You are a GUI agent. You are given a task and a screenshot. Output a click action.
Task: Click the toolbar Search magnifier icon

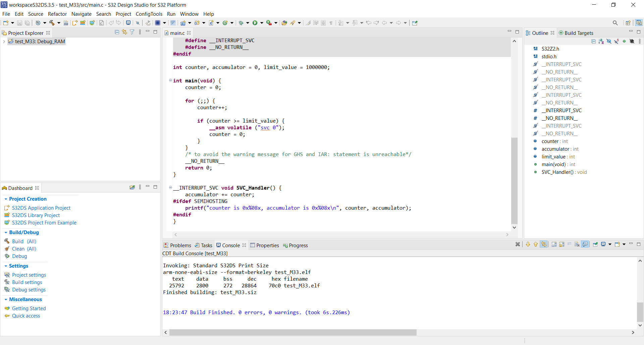click(x=615, y=23)
